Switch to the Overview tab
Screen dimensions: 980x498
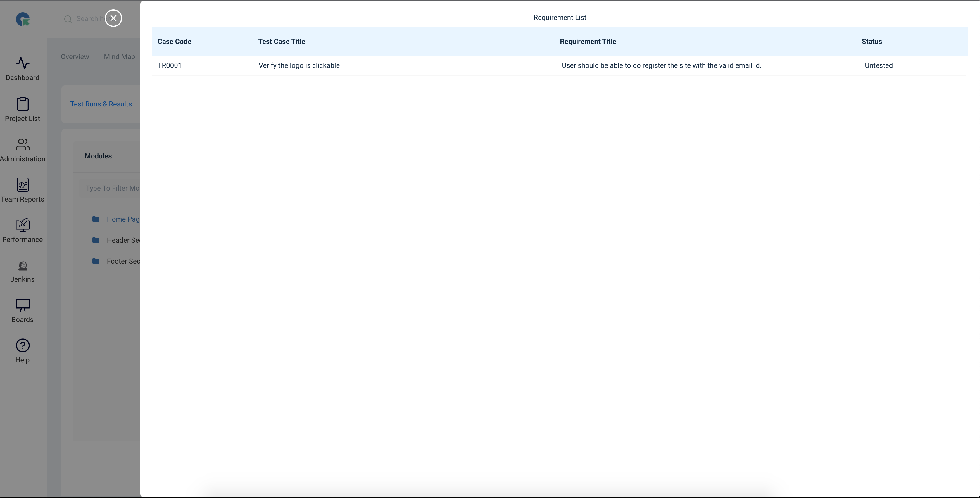tap(75, 57)
